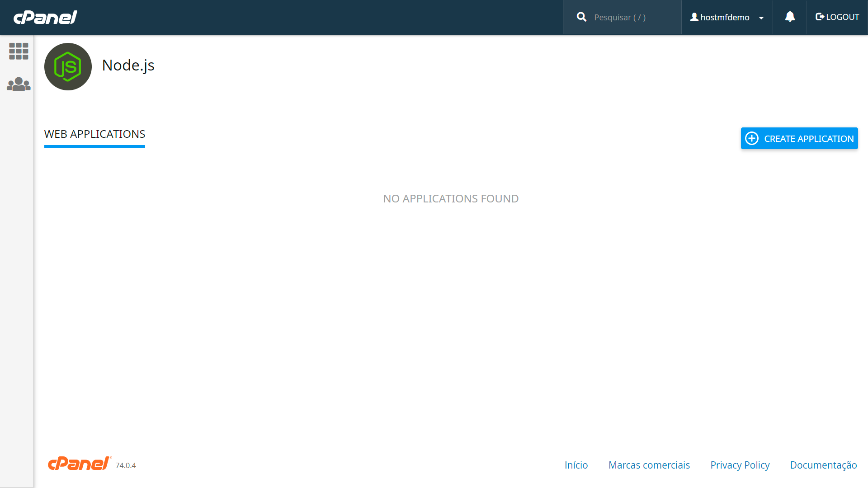
Task: Open the Marcas comerciais footer link
Action: tap(649, 465)
